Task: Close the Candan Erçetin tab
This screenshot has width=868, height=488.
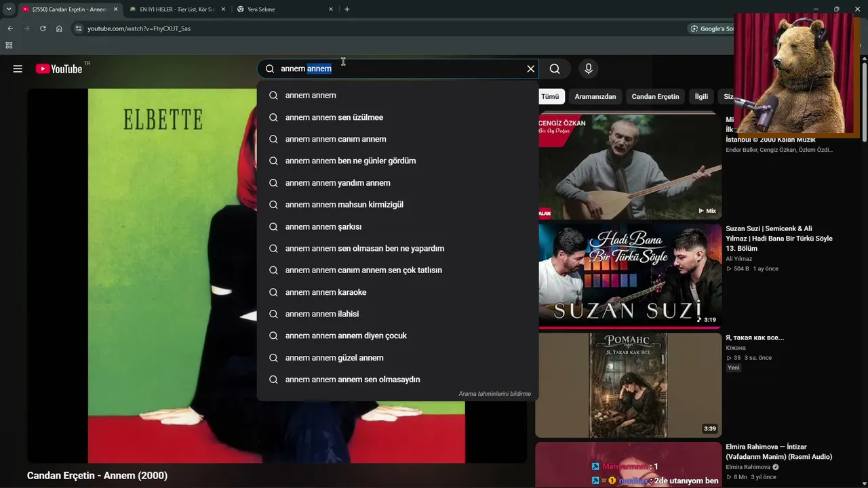Action: 115,9
